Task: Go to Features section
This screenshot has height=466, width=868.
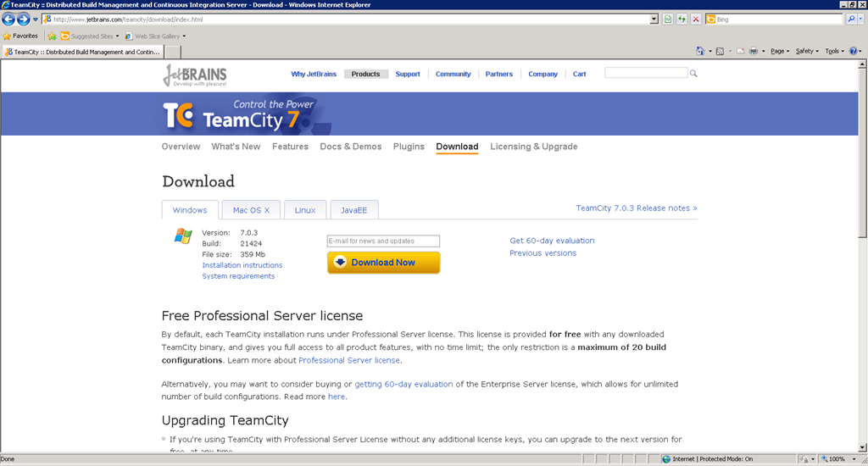Action: (x=290, y=147)
